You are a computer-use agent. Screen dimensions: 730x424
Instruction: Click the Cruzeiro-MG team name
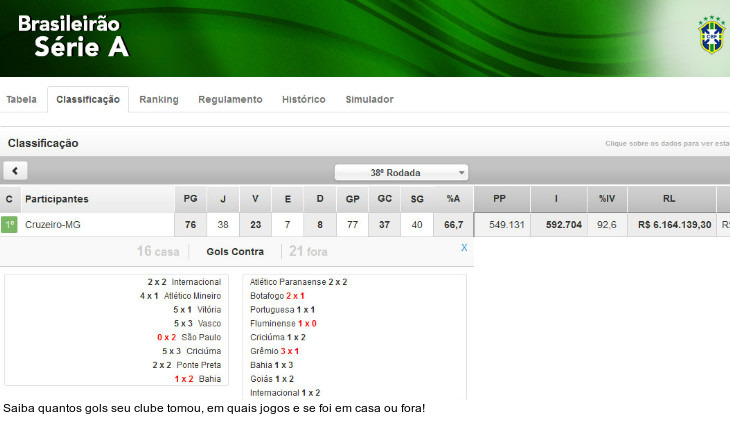[x=53, y=225]
